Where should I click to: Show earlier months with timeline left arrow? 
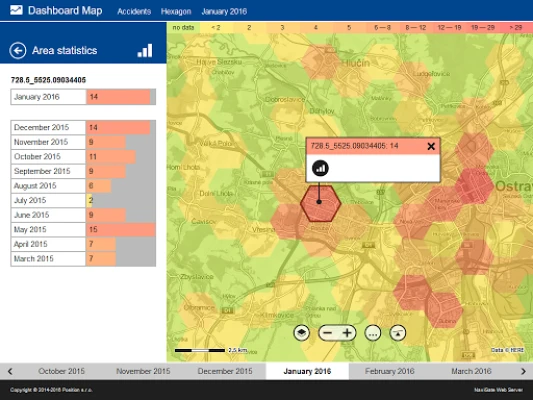[x=10, y=371]
